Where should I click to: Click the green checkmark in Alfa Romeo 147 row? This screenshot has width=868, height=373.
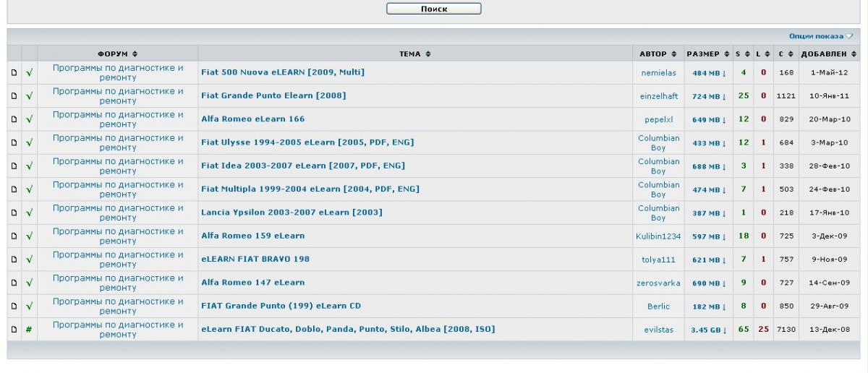30,283
